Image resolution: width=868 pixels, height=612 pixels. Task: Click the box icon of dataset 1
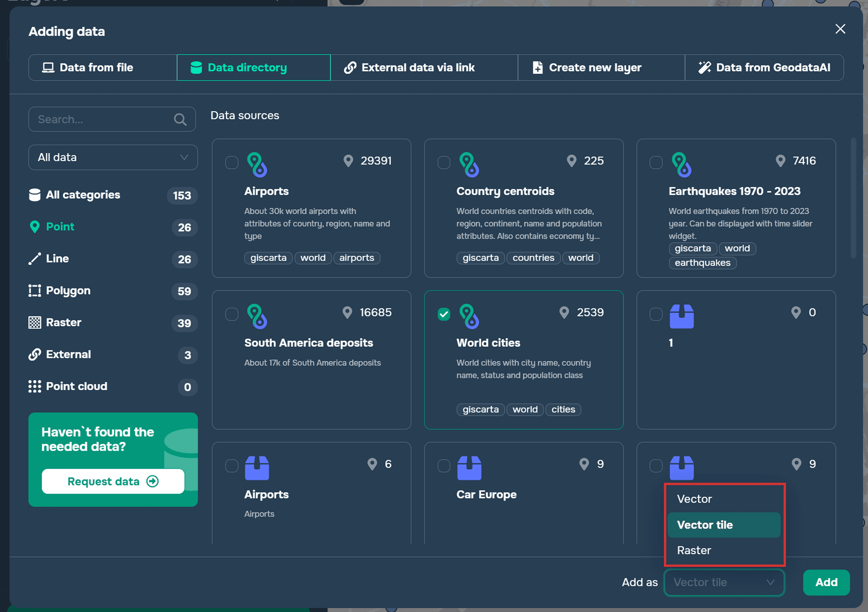point(682,317)
